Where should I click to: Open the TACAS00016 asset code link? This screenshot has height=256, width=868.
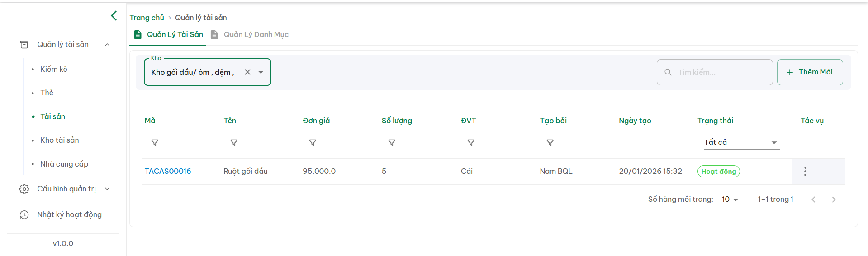168,172
